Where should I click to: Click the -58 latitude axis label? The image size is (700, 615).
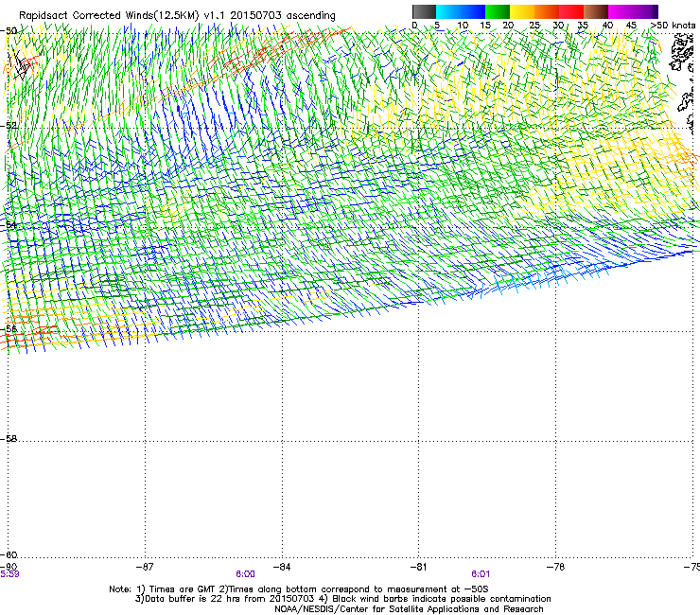9,439
